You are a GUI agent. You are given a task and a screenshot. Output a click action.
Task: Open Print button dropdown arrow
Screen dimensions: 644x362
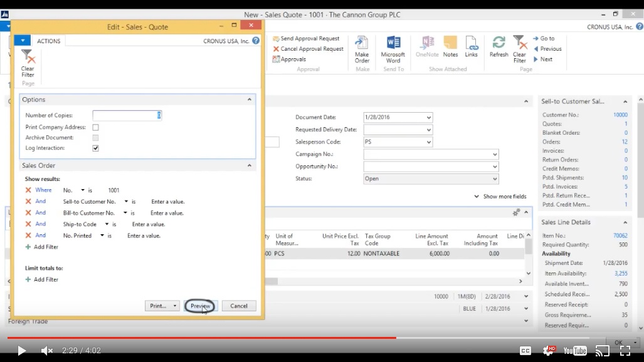pyautogui.click(x=174, y=306)
